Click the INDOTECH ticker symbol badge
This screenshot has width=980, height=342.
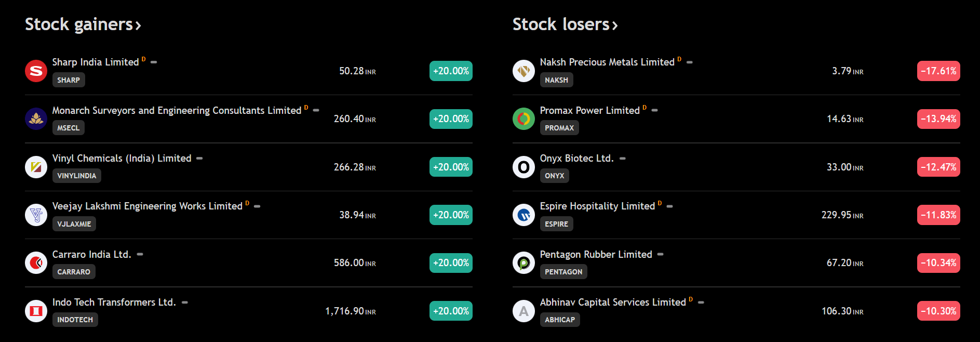click(75, 320)
